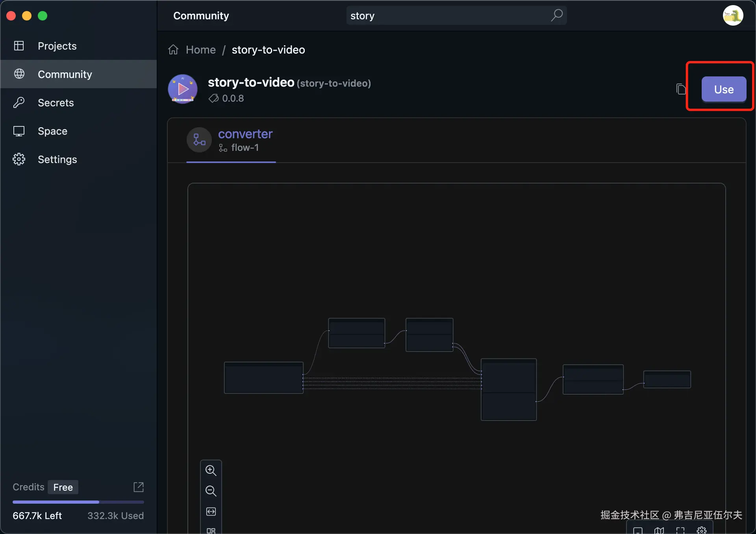The width and height of the screenshot is (756, 534).
Task: Open the Secrets page
Action: point(56,103)
